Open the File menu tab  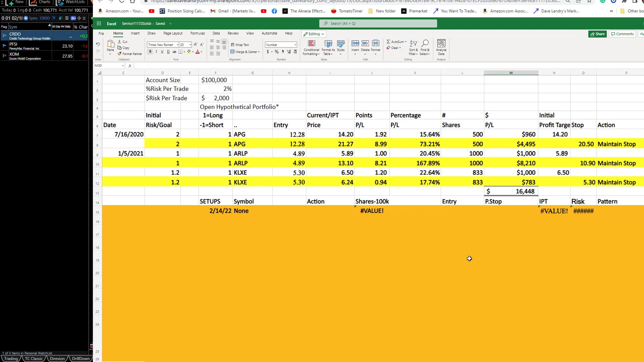click(x=101, y=34)
